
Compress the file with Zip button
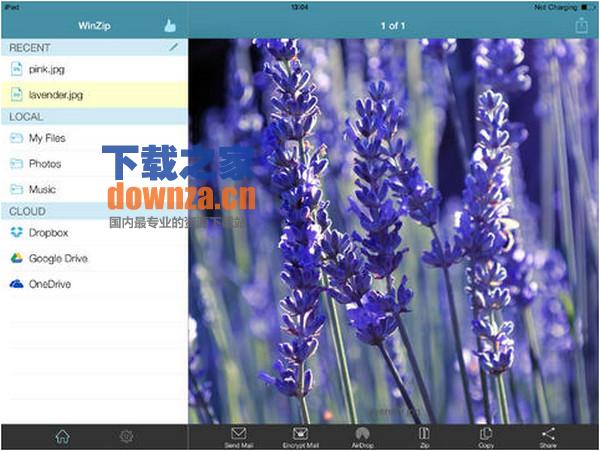coord(424,438)
